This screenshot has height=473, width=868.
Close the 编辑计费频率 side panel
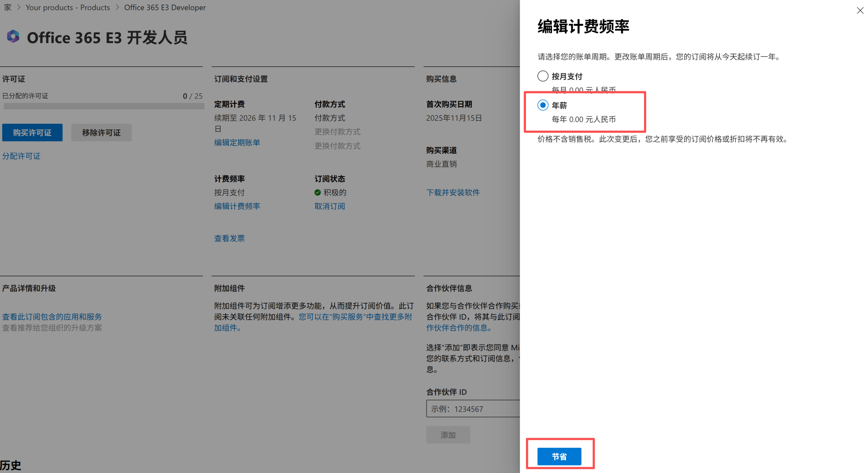click(x=860, y=10)
